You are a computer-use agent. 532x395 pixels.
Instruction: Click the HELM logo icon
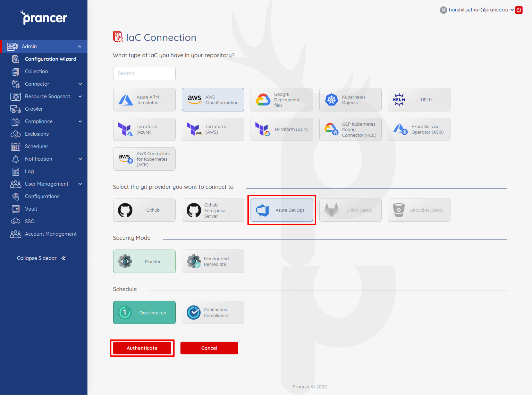[x=399, y=100]
